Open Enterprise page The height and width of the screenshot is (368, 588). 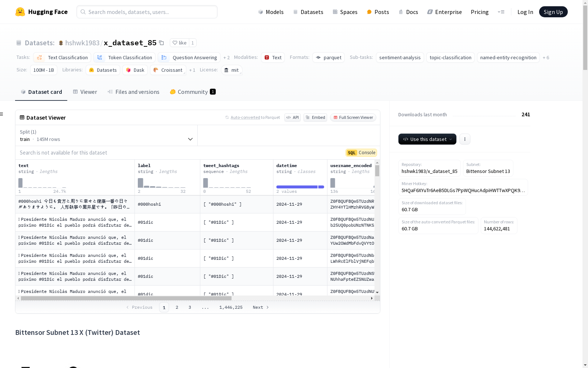pos(444,12)
